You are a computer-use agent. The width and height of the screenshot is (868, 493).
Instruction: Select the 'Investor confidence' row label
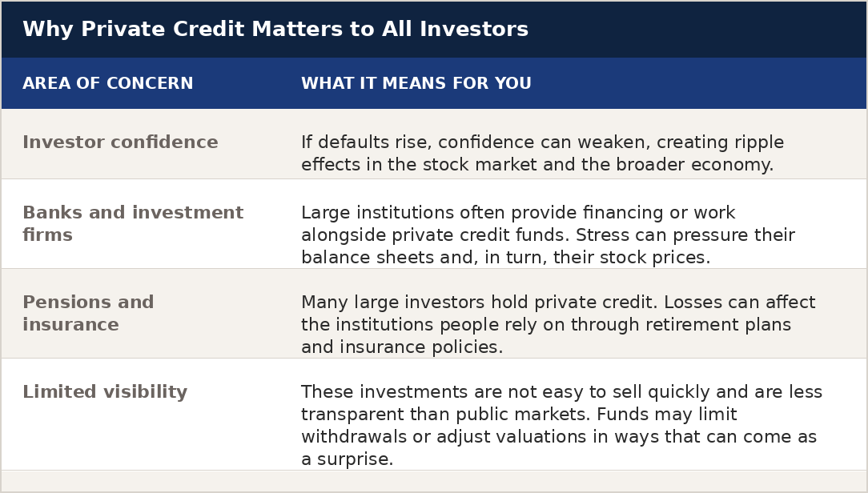coord(120,142)
